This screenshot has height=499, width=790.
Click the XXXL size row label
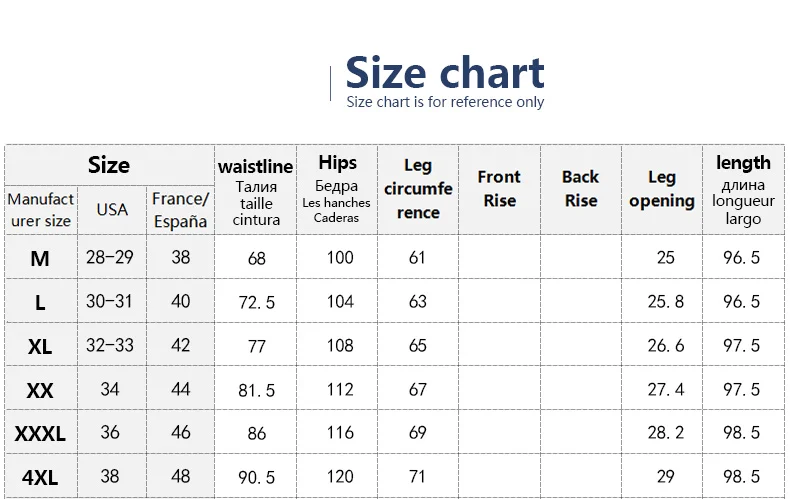[40, 433]
